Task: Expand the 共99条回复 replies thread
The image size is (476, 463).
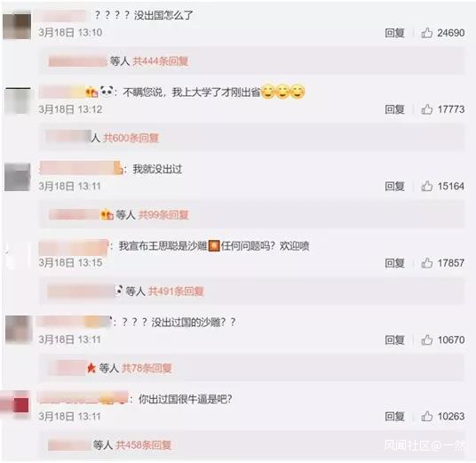Action: (x=163, y=215)
